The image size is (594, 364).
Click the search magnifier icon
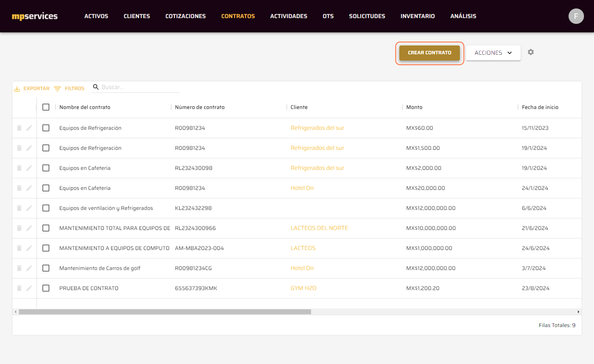[x=96, y=87]
